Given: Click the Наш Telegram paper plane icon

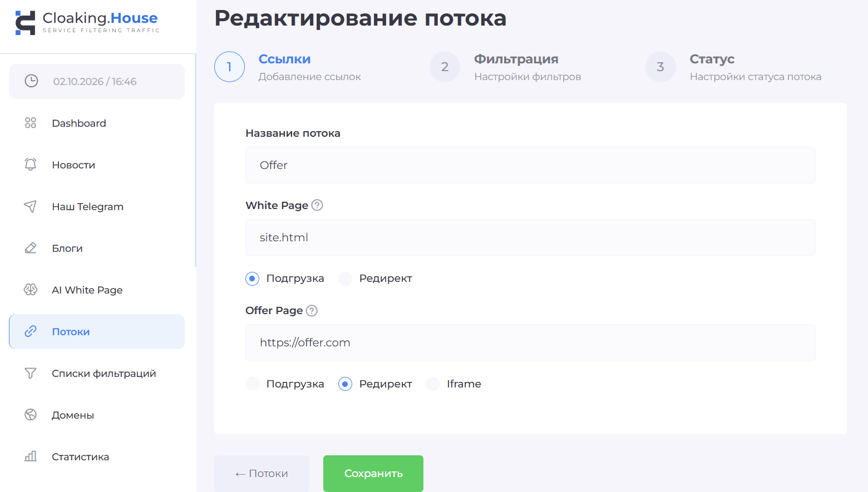Looking at the screenshot, I should tap(31, 206).
